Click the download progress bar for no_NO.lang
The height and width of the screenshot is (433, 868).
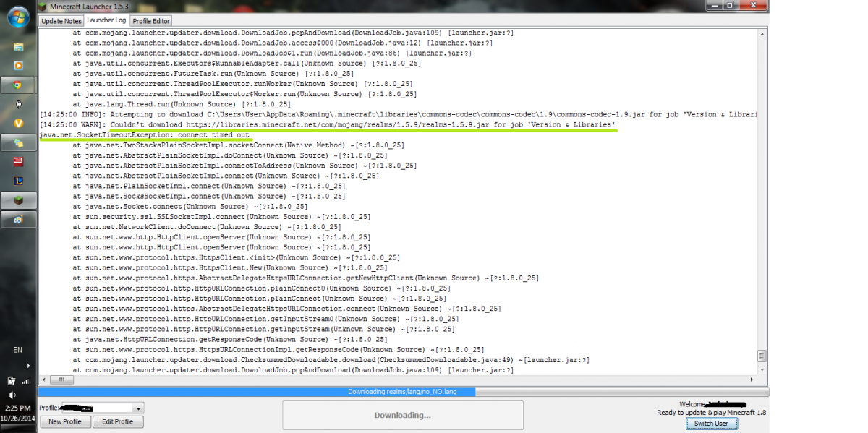point(402,392)
